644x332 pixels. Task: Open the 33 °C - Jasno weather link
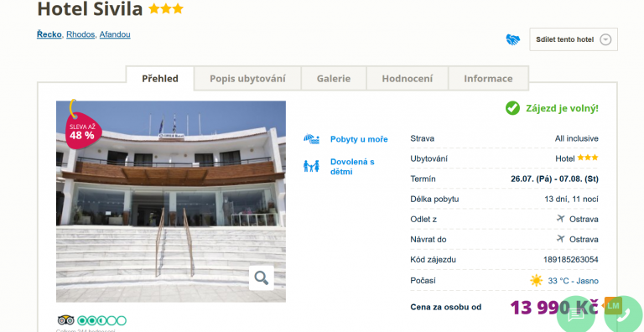click(573, 281)
